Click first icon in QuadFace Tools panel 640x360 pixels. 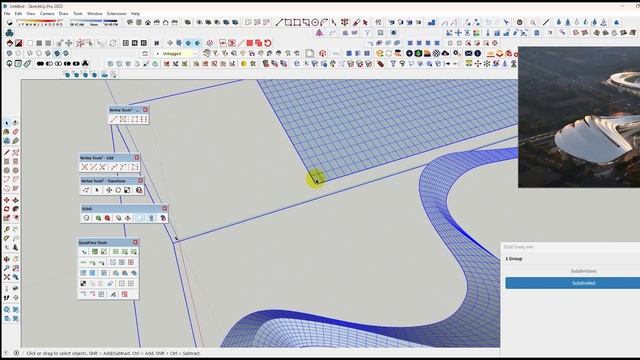pyautogui.click(x=84, y=252)
